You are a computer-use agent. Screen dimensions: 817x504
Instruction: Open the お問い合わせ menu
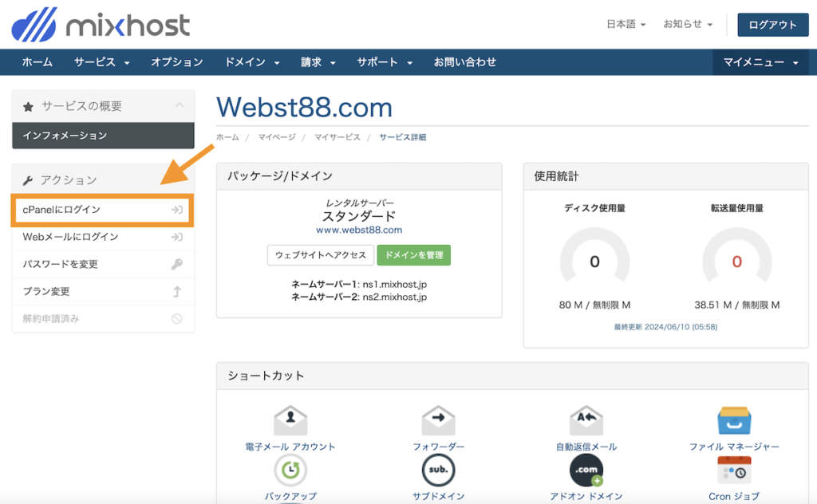coord(465,61)
